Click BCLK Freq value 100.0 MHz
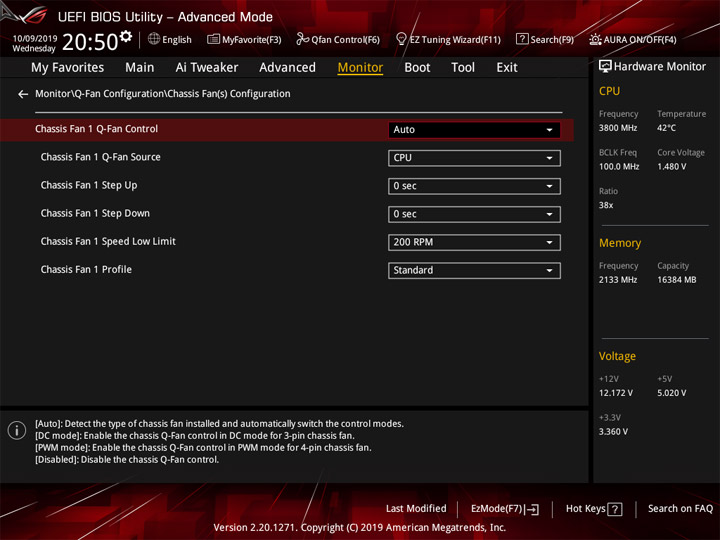 coord(619,167)
